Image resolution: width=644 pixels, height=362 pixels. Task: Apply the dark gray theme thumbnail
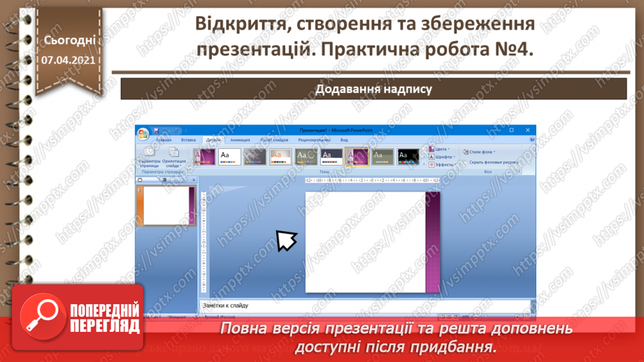(255, 157)
